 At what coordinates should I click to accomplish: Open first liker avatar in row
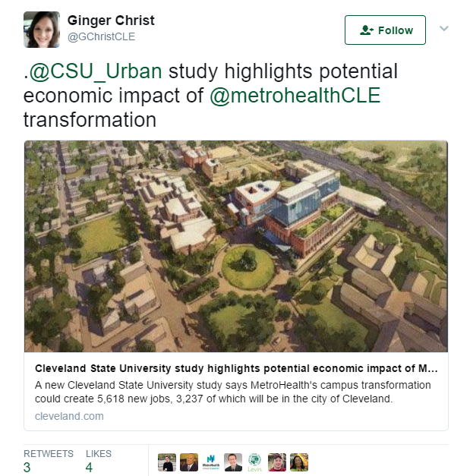click(x=168, y=462)
